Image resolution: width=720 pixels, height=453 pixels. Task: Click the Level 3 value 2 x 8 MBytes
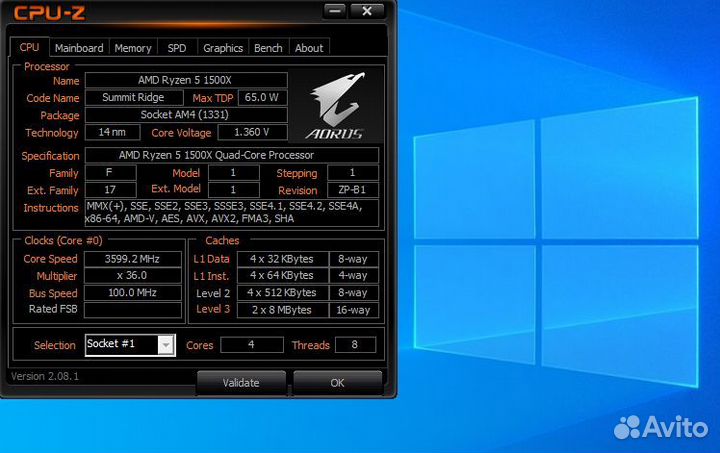tap(282, 310)
